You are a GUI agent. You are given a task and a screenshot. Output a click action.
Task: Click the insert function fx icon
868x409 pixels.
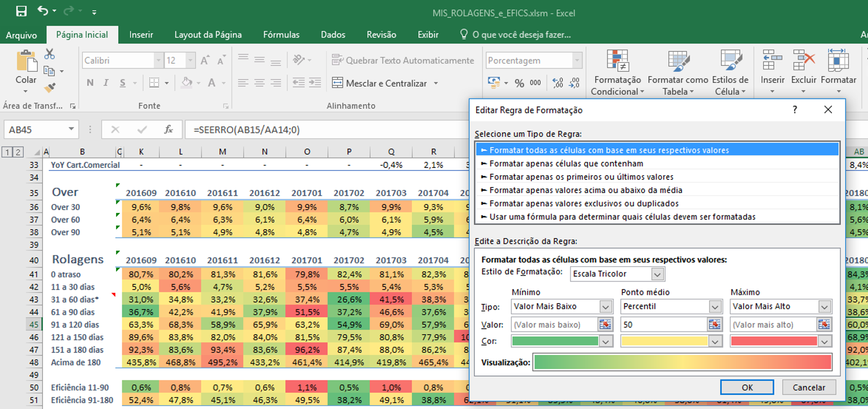168,130
